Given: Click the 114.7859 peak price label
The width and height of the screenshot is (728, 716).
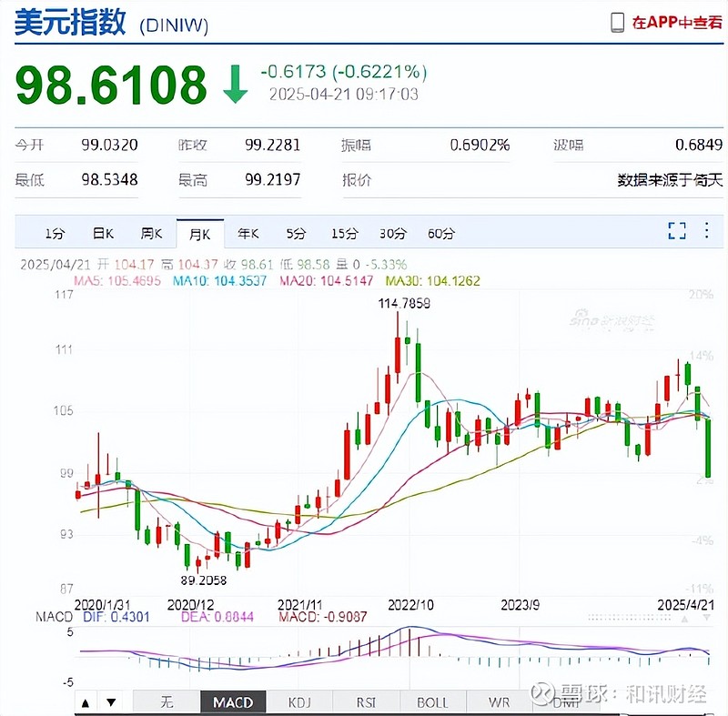Looking at the screenshot, I should [403, 303].
